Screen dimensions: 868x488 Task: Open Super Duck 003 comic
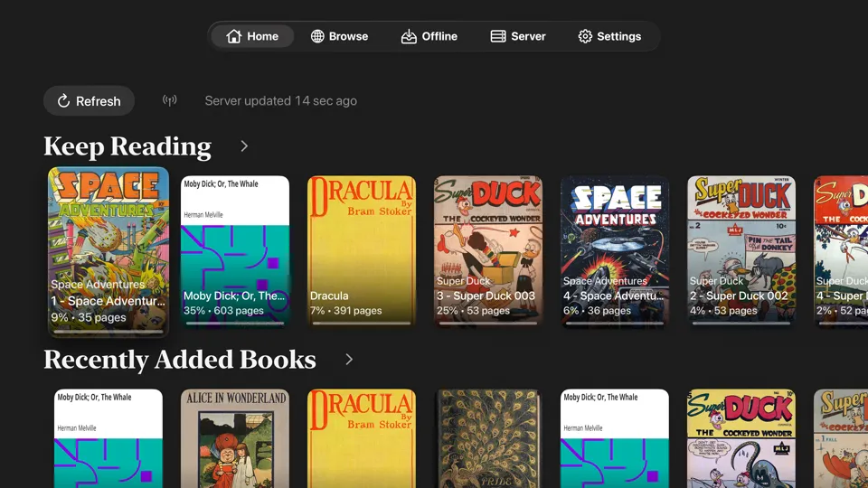click(x=488, y=252)
